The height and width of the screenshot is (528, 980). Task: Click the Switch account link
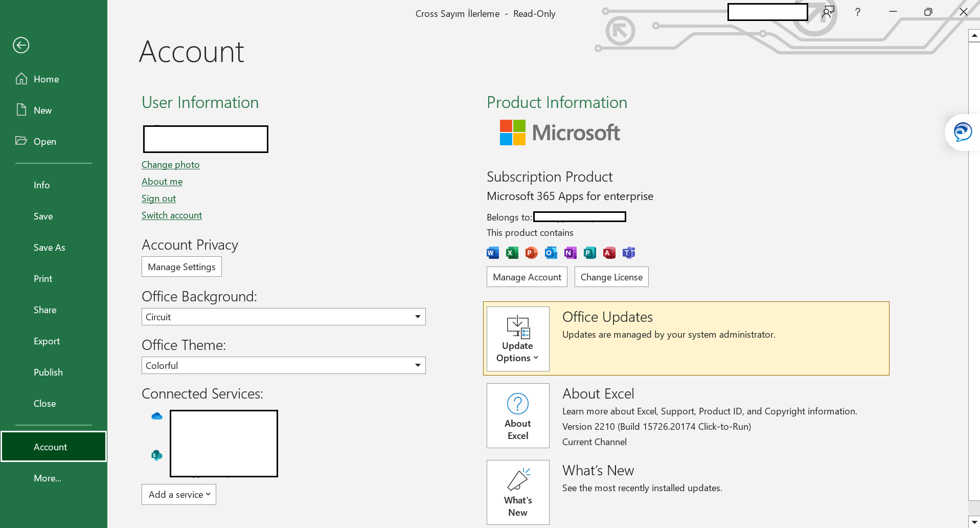pyautogui.click(x=172, y=215)
